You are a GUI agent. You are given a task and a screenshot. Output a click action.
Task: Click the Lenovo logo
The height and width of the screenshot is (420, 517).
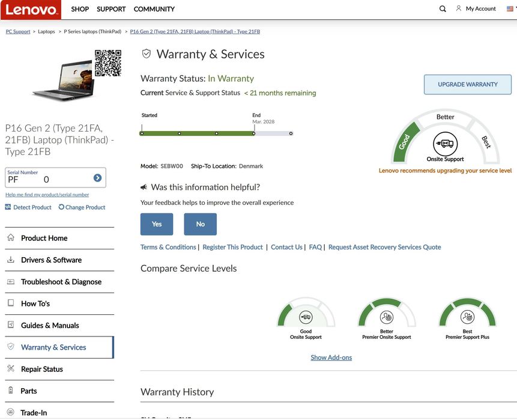(31, 10)
